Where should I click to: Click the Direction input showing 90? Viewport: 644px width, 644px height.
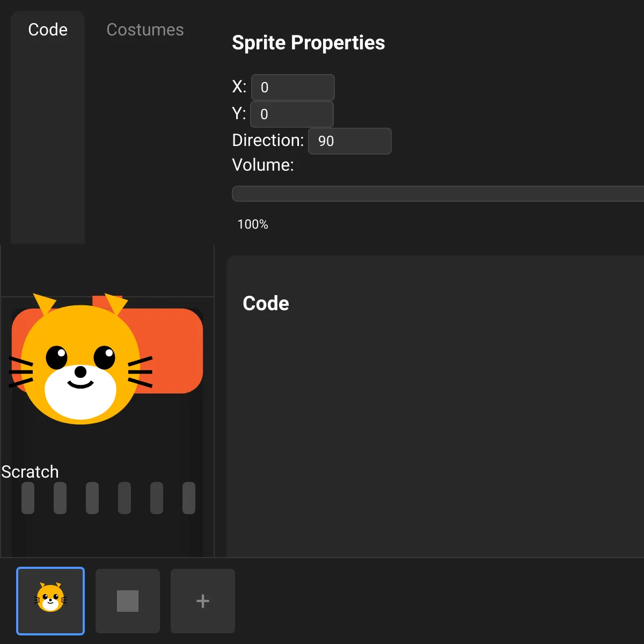coord(349,141)
